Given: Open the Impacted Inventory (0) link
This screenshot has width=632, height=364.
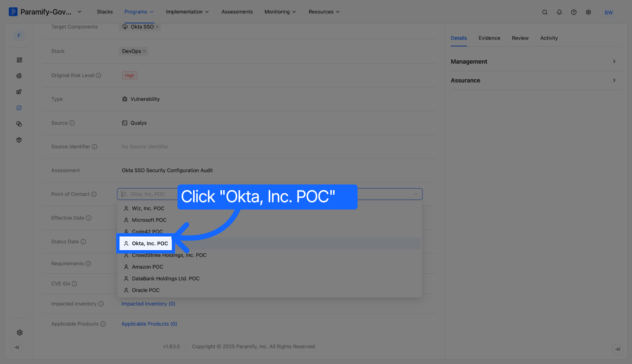Looking at the screenshot, I should coord(148,304).
